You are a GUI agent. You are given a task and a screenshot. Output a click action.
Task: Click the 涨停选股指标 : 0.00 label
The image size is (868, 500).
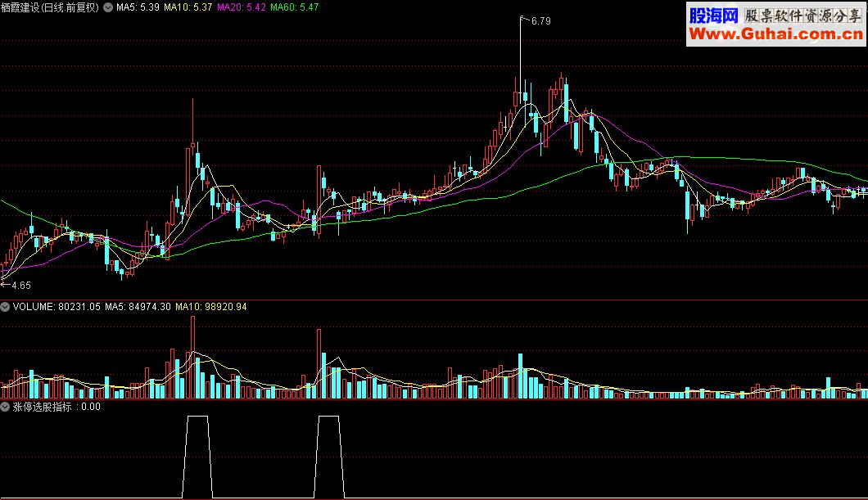click(57, 407)
